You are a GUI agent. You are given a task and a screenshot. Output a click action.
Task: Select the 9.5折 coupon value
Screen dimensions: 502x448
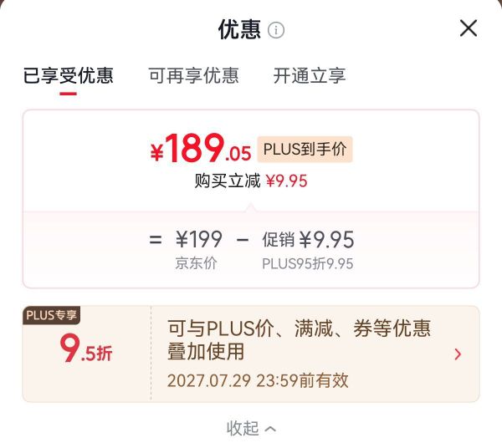pyautogui.click(x=86, y=349)
